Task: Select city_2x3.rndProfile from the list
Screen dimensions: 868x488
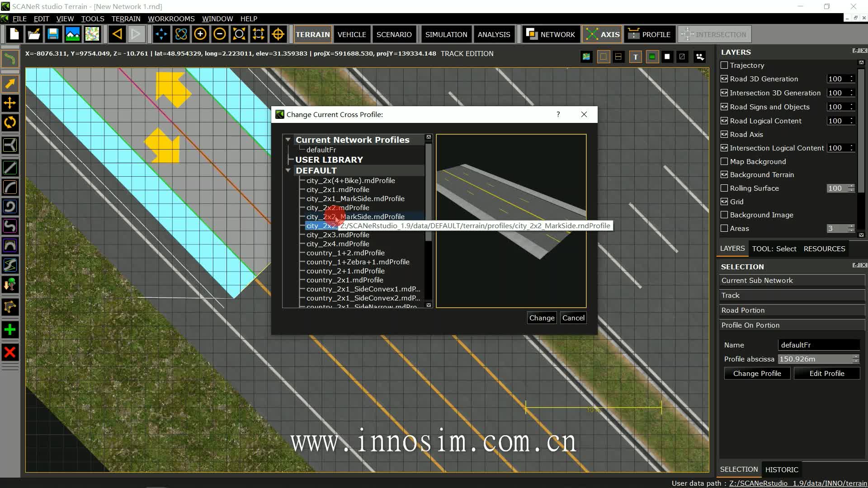Action: pos(338,235)
